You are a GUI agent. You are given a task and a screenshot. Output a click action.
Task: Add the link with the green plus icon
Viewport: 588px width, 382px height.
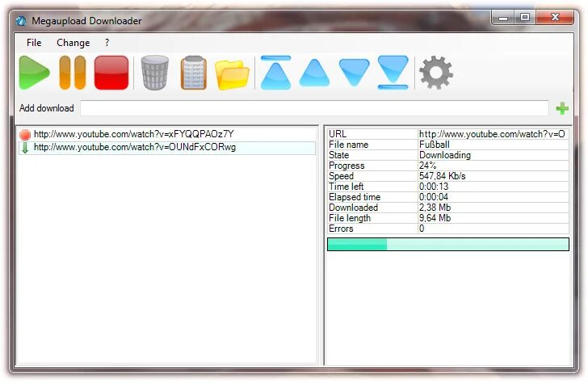[562, 108]
